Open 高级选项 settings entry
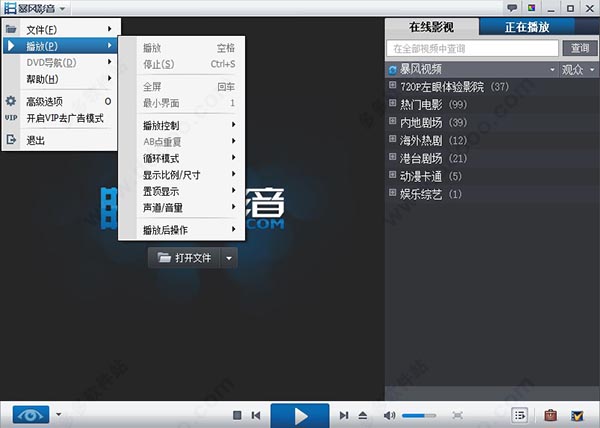Image resolution: width=600 pixels, height=428 pixels. pyautogui.click(x=61, y=101)
